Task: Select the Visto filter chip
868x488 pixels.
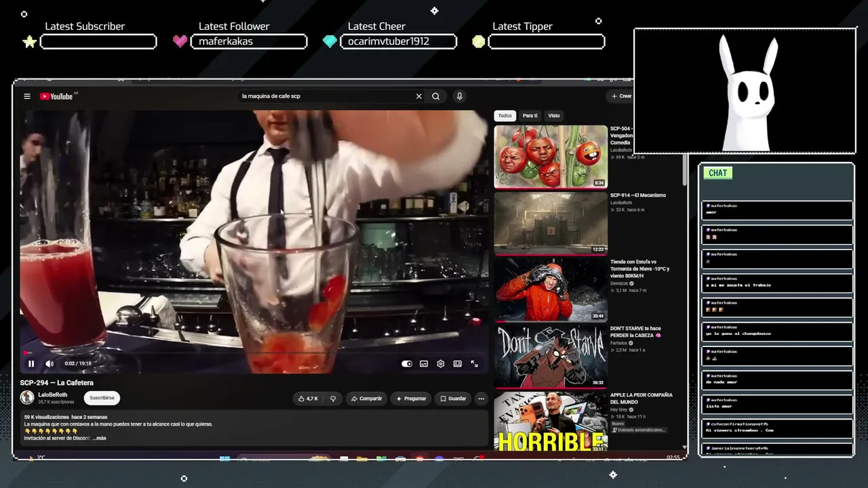Action: coord(554,116)
